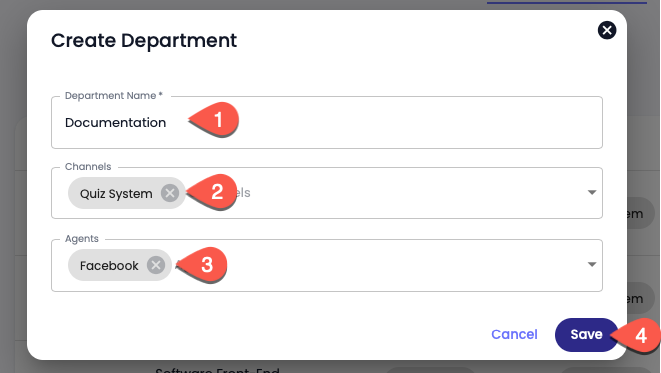Cancel department creation

pos(514,335)
